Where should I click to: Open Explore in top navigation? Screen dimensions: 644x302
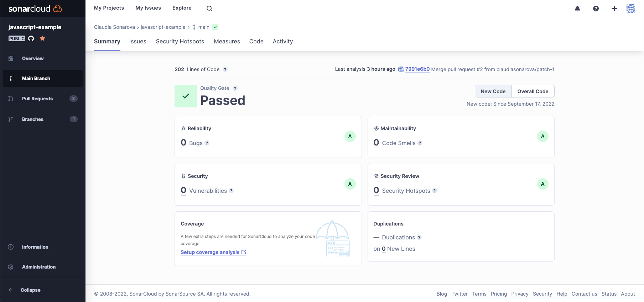(x=182, y=8)
